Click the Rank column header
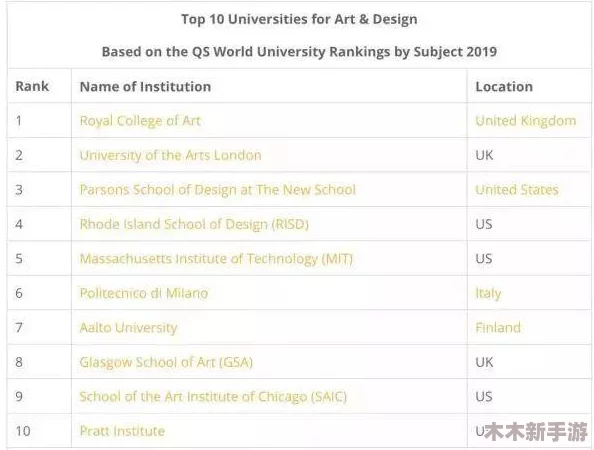The height and width of the screenshot is (450, 594). tap(32, 86)
